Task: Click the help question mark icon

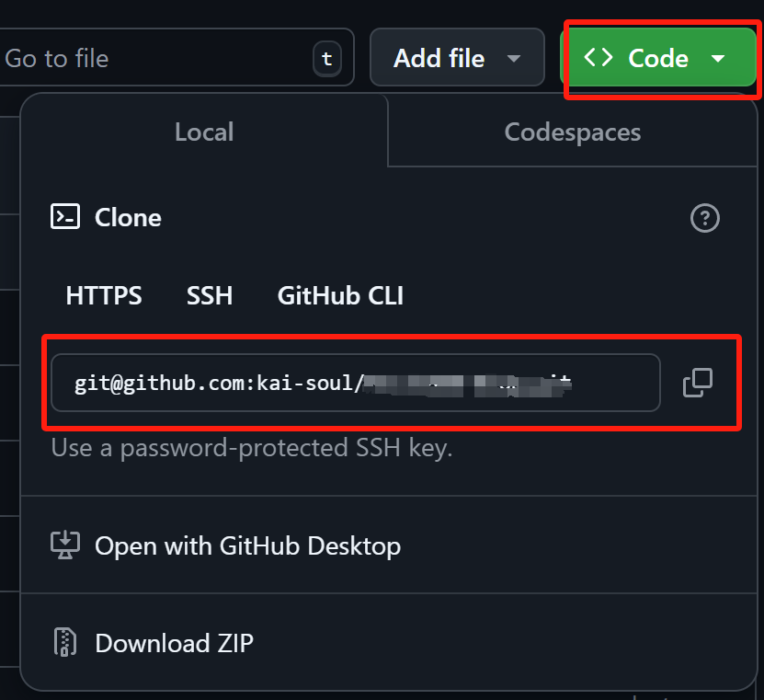Action: coord(704,218)
